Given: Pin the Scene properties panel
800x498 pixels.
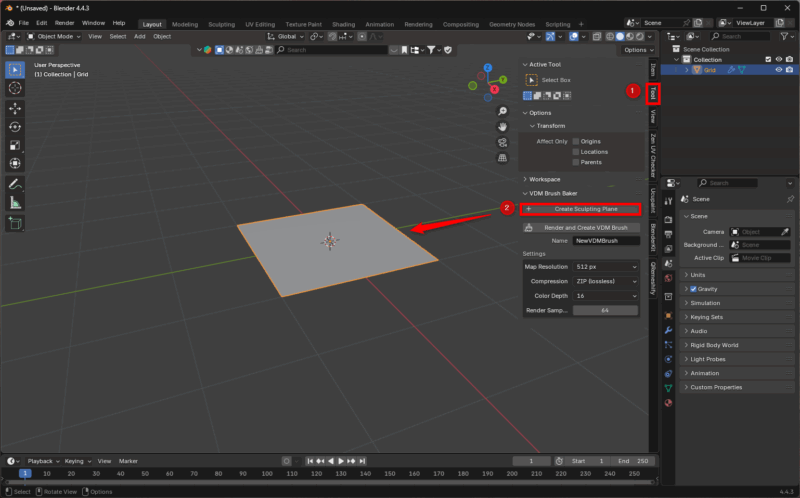Looking at the screenshot, I should pos(790,199).
